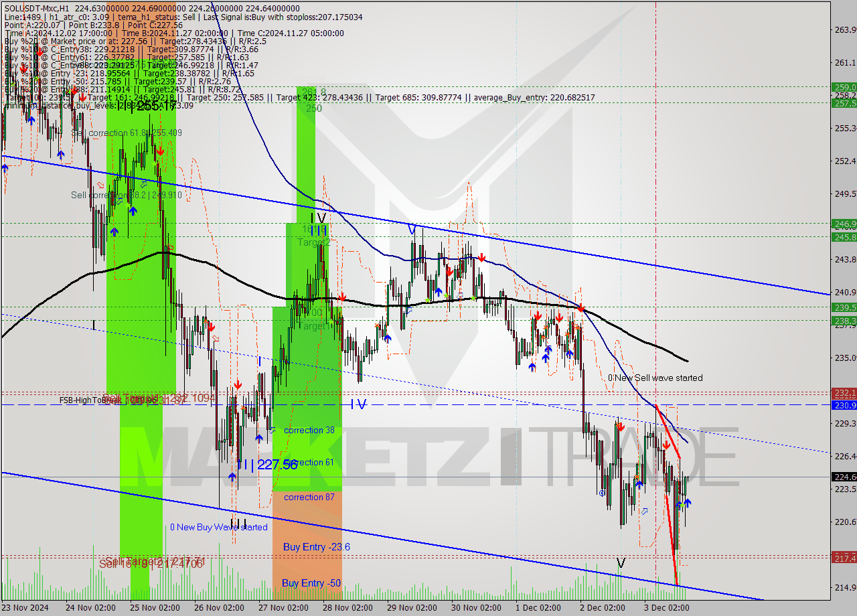The height and width of the screenshot is (616, 857).
Task: Click the green 259.0 price tag
Action: point(844,87)
